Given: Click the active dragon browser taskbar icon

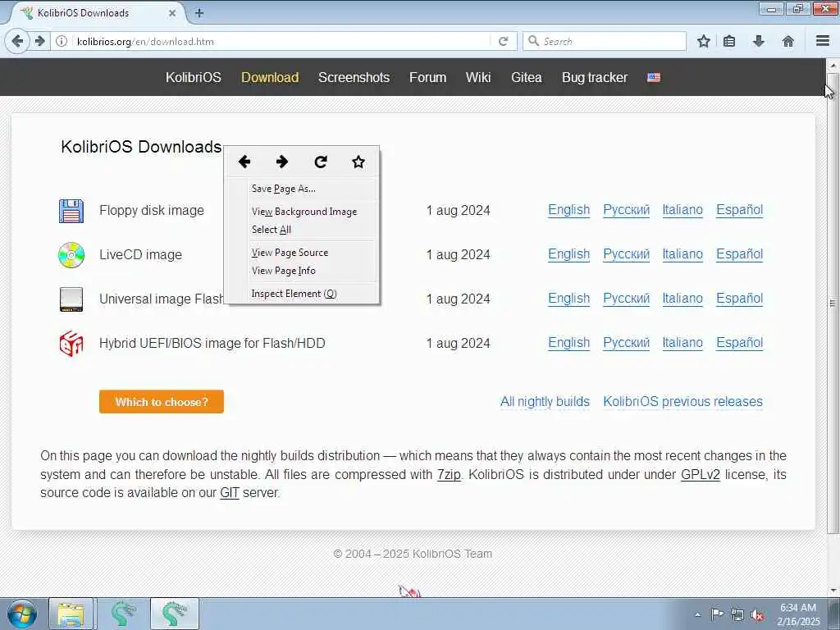Looking at the screenshot, I should pyautogui.click(x=175, y=614).
